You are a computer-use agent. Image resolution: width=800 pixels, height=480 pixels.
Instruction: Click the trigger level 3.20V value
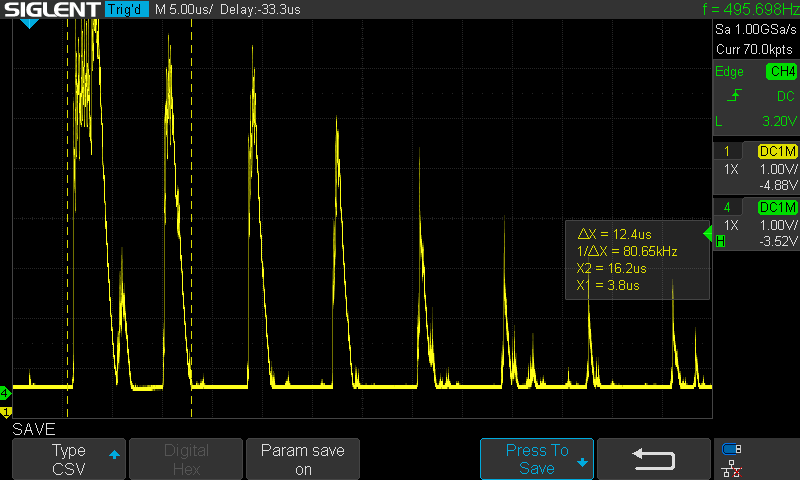[x=779, y=121]
